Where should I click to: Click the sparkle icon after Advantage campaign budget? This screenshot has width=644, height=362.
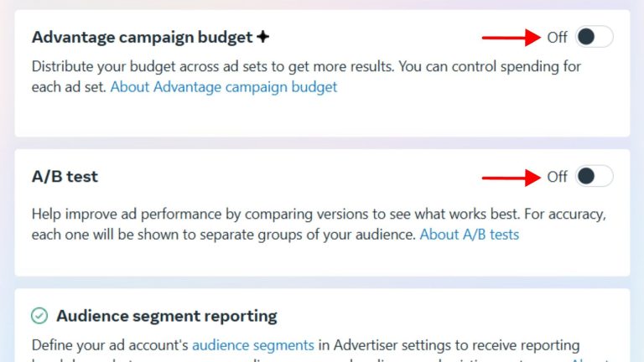pos(263,37)
